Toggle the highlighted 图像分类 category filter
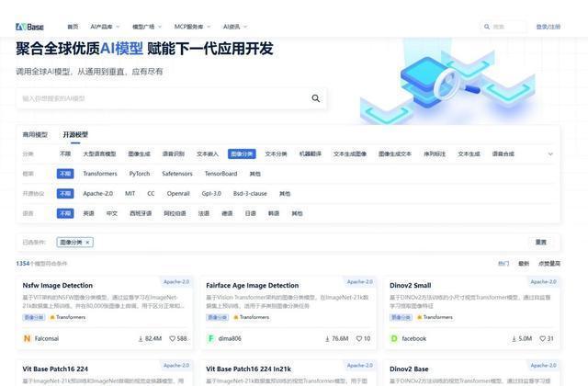The width and height of the screenshot is (588, 386). (x=242, y=153)
